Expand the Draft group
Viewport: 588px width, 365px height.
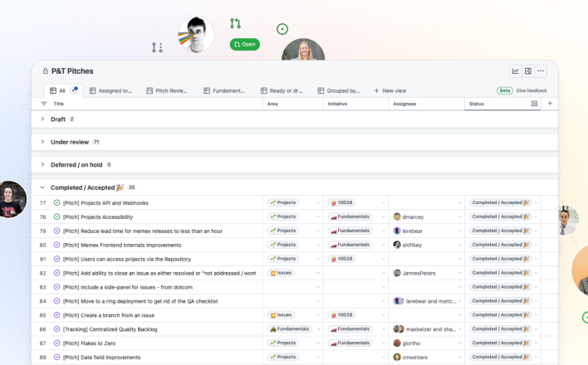point(42,119)
